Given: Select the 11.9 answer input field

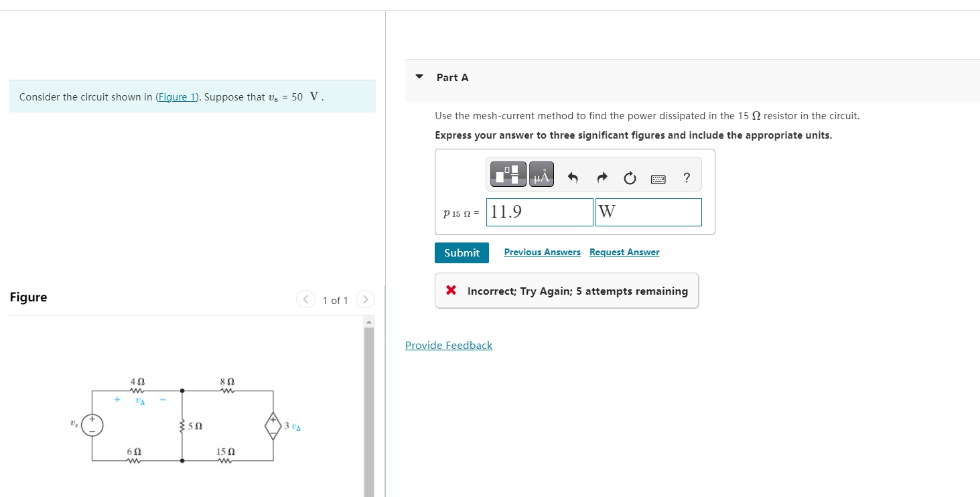Looking at the screenshot, I should point(539,212).
